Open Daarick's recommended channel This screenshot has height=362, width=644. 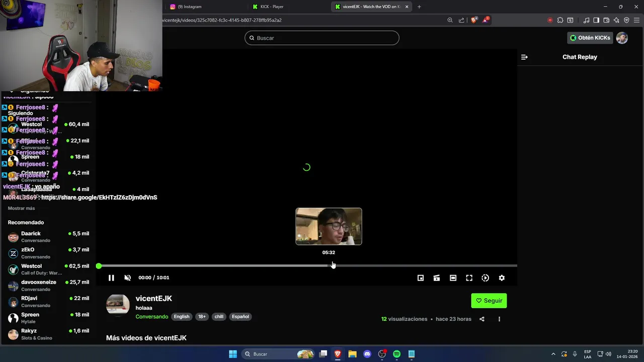(x=48, y=237)
